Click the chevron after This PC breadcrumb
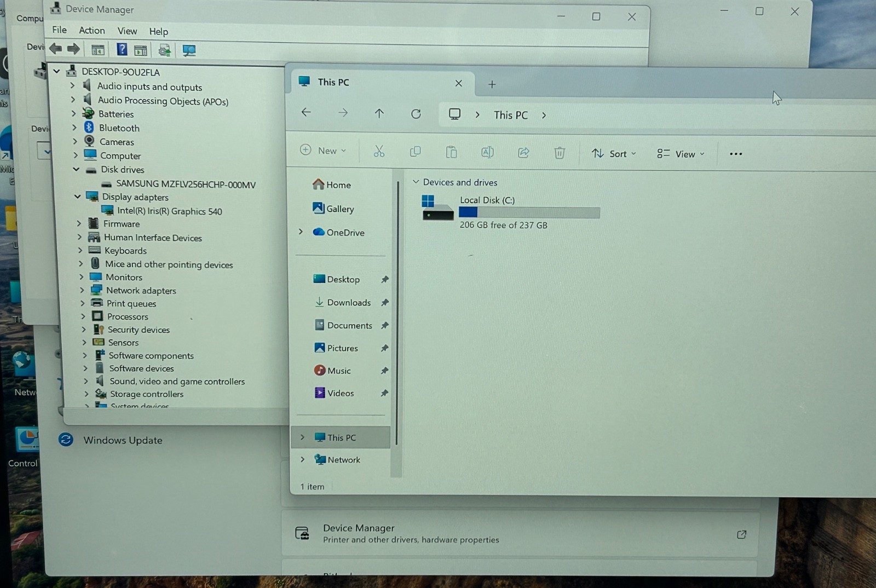This screenshot has width=876, height=588. tap(544, 116)
